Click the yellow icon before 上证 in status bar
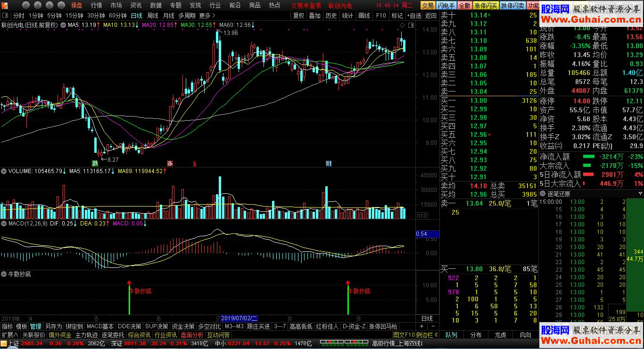 (x=5, y=343)
